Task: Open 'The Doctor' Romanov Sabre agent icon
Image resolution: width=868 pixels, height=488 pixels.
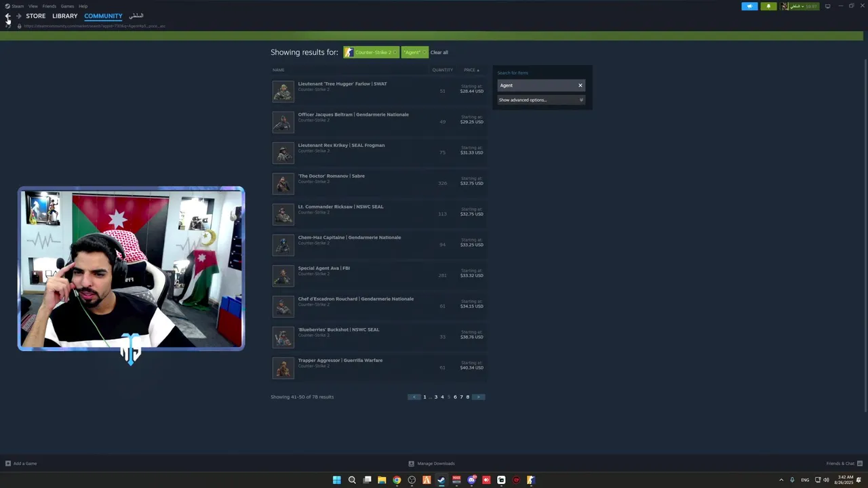Action: point(283,184)
